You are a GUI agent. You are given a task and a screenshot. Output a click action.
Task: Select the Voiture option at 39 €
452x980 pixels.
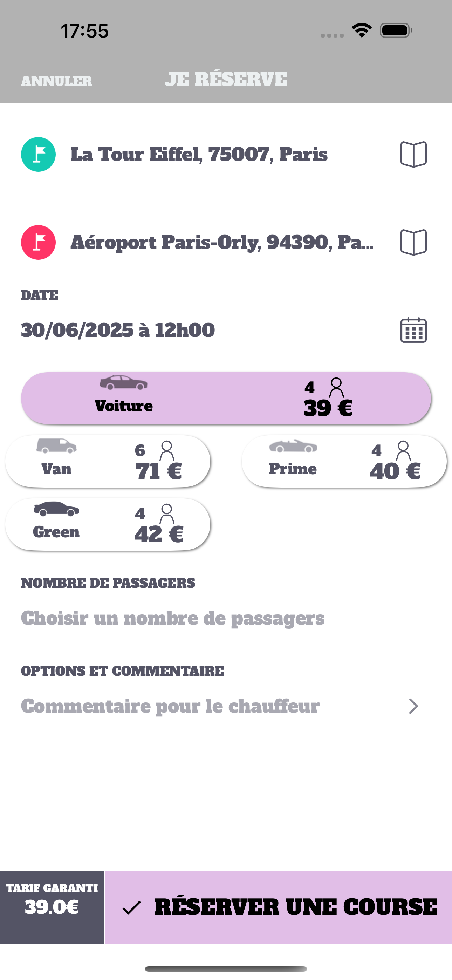click(x=226, y=398)
